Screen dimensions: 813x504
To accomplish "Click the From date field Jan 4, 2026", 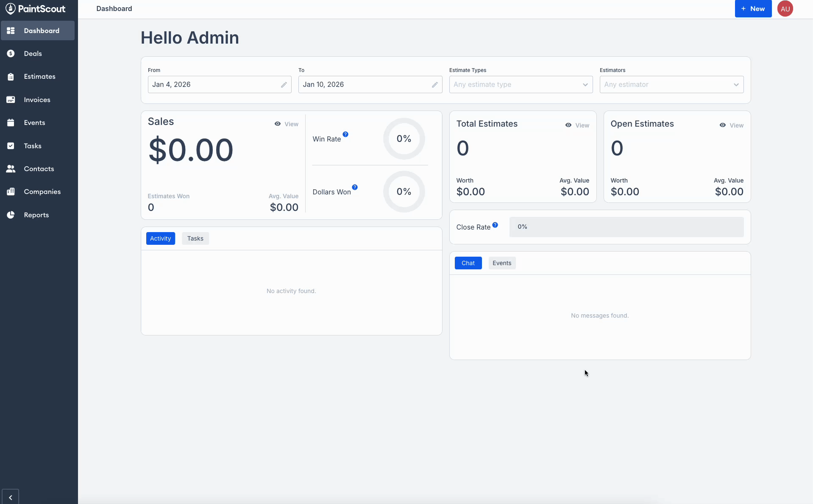I will point(220,85).
